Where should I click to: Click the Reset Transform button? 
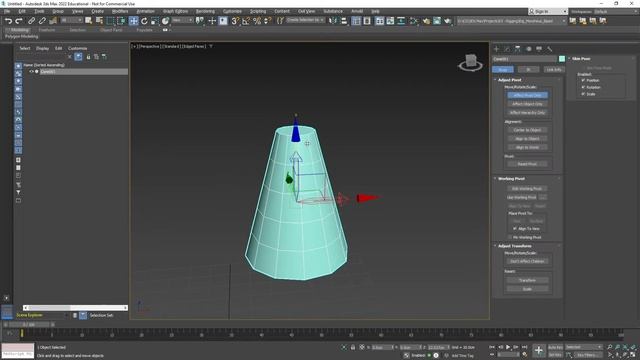coord(527,280)
